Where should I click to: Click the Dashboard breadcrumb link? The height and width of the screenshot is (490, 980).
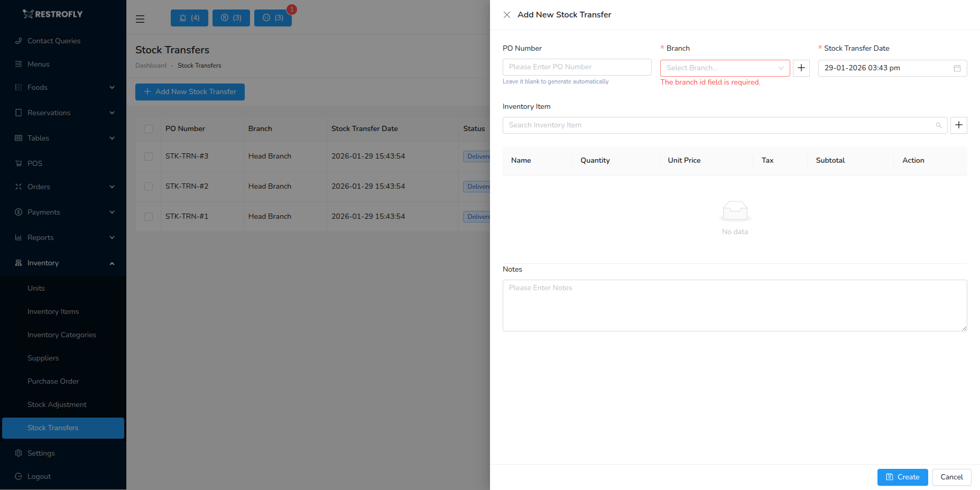[x=151, y=66]
